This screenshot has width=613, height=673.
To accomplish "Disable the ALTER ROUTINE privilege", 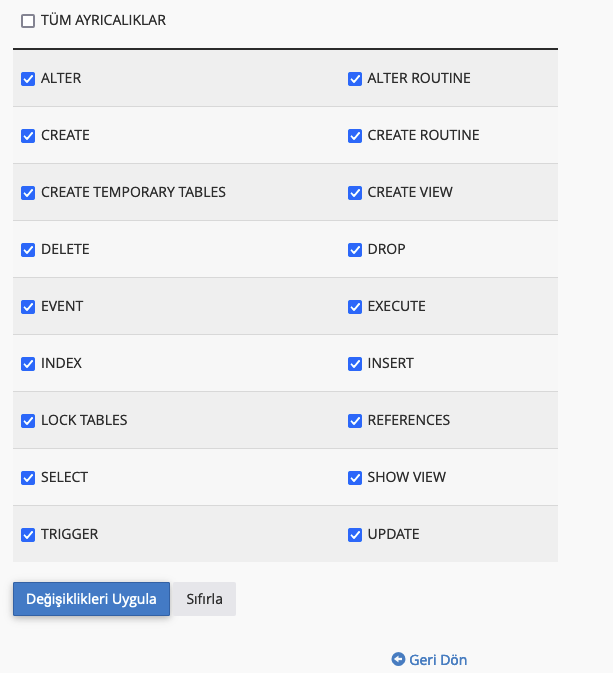I will [355, 79].
